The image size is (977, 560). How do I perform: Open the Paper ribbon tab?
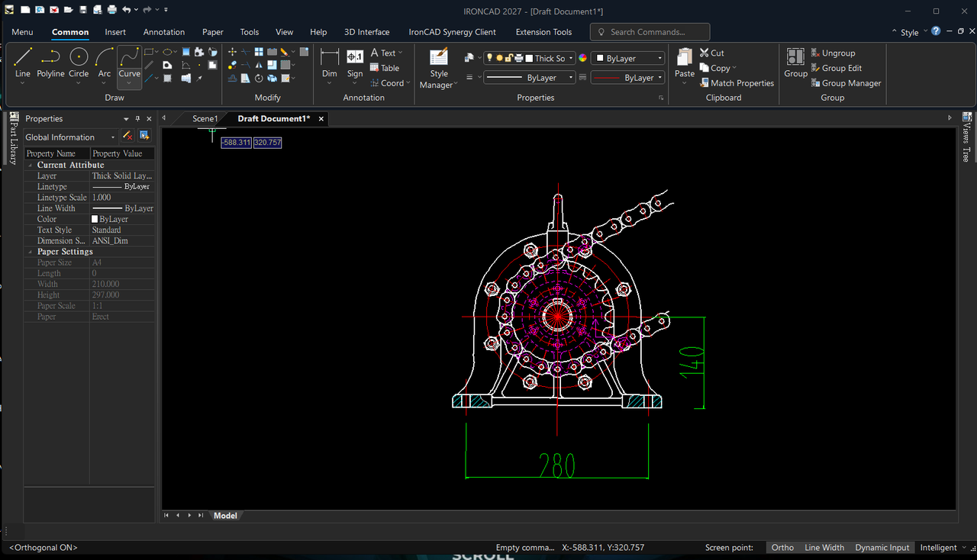click(213, 32)
